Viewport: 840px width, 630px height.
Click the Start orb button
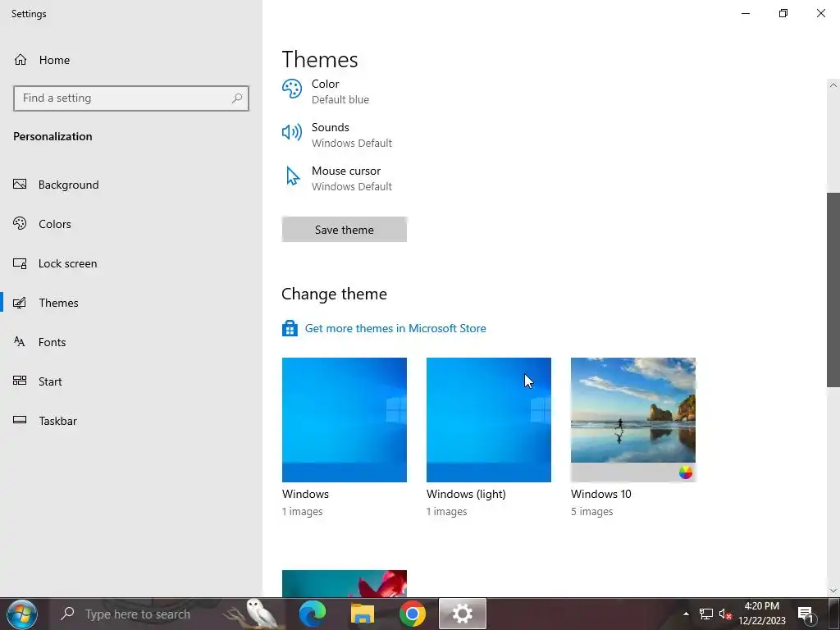pos(22,614)
